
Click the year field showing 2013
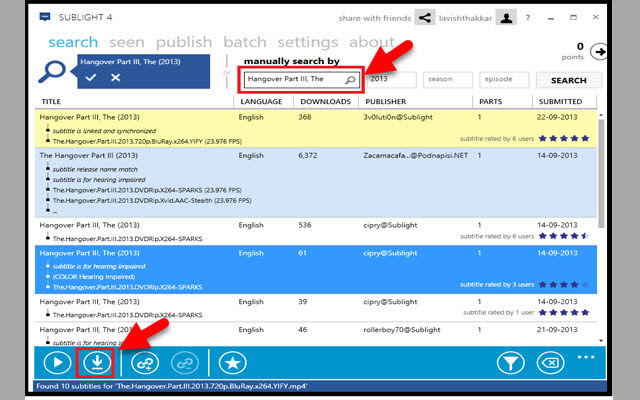tap(391, 80)
